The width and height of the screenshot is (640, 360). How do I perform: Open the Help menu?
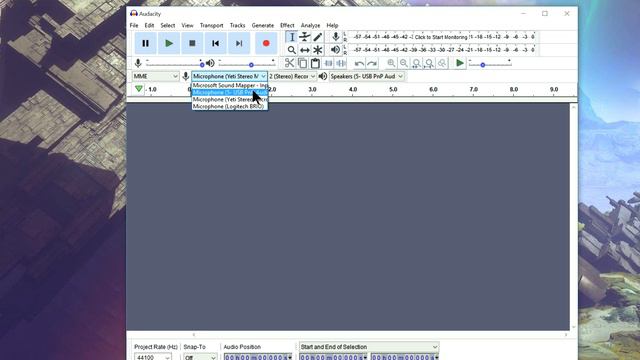pos(332,25)
